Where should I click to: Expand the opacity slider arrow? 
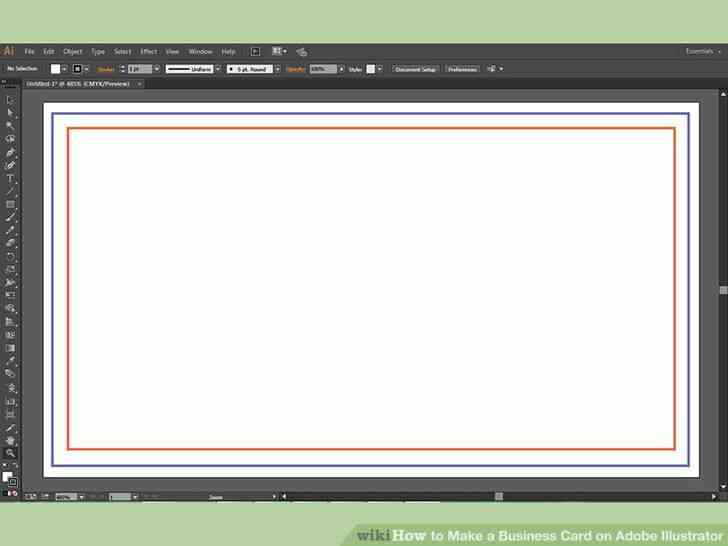[x=342, y=69]
